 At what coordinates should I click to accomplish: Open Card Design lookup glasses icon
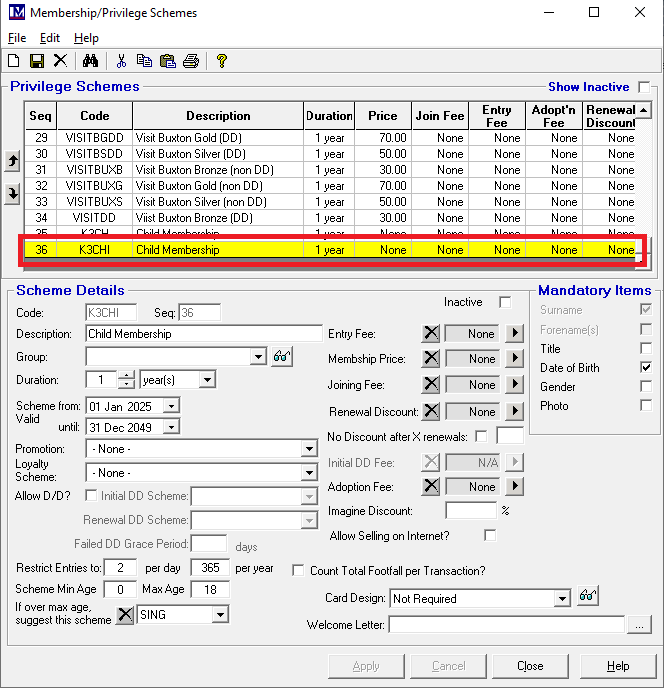pos(588,596)
